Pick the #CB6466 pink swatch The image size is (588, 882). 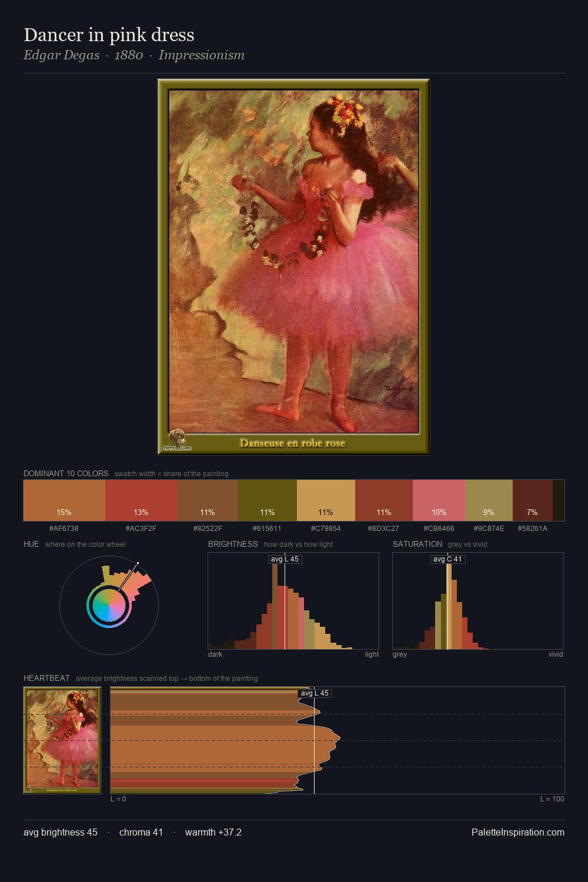pyautogui.click(x=439, y=500)
